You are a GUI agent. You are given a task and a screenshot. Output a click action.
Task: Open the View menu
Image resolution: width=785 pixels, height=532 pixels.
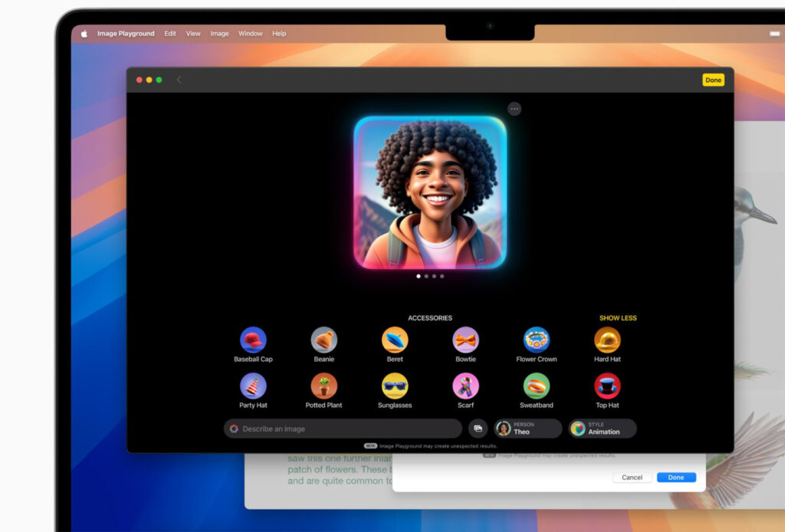click(193, 34)
